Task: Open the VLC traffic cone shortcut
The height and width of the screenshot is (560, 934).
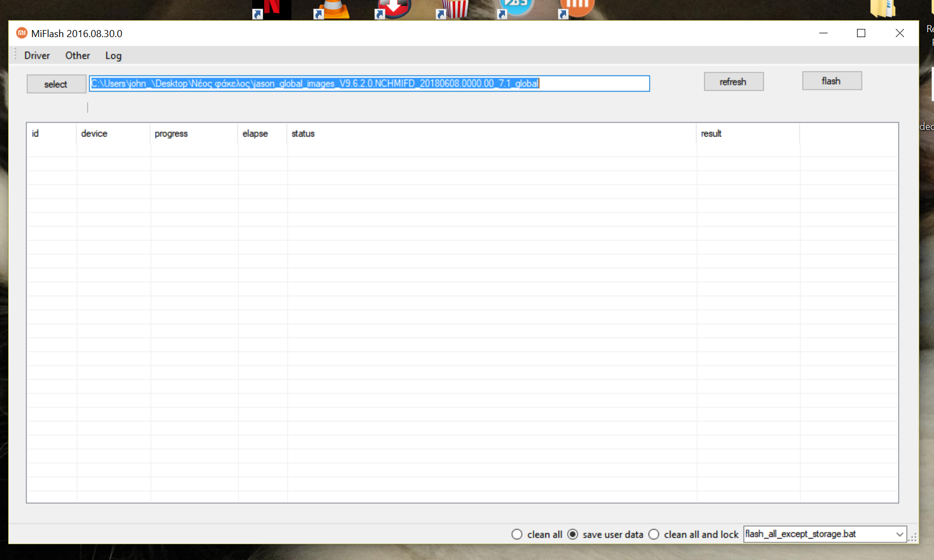Action: [332, 9]
